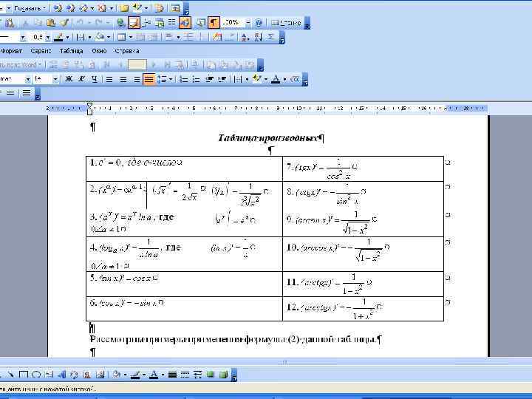The width and height of the screenshot is (532, 399).
Task: Center-align text in formatting toolbar
Action: tap(123, 79)
